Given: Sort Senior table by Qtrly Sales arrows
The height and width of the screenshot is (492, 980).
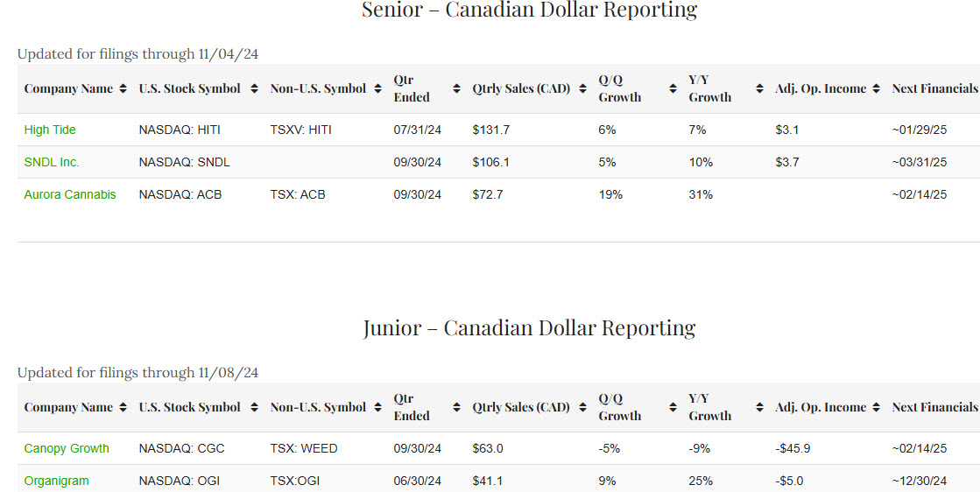Looking at the screenshot, I should [x=583, y=88].
